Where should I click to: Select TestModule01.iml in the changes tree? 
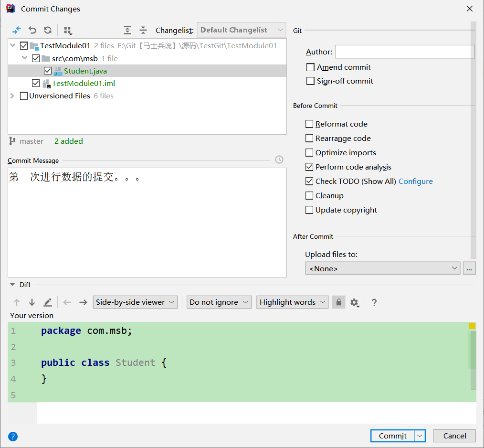(147, 84)
